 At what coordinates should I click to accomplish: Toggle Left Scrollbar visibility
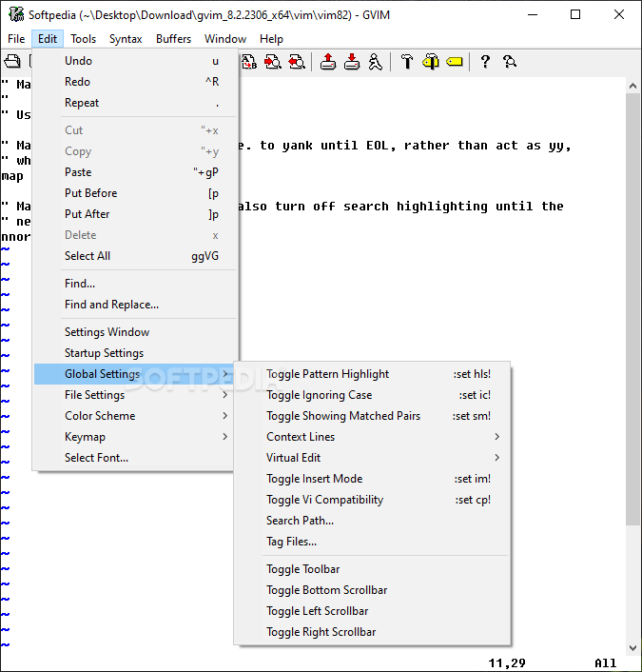coord(372,611)
